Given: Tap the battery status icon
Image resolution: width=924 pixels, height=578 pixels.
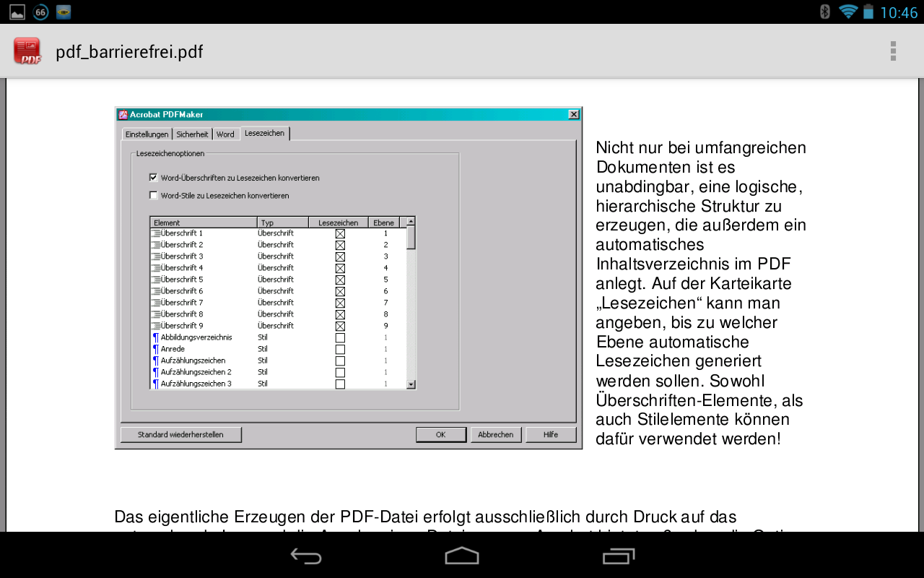Looking at the screenshot, I should pos(868,12).
